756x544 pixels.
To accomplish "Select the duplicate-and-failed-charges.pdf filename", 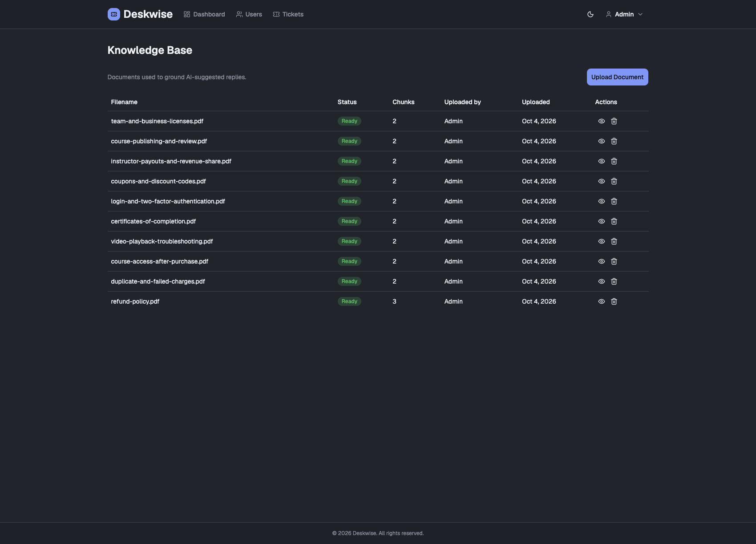I will point(158,281).
